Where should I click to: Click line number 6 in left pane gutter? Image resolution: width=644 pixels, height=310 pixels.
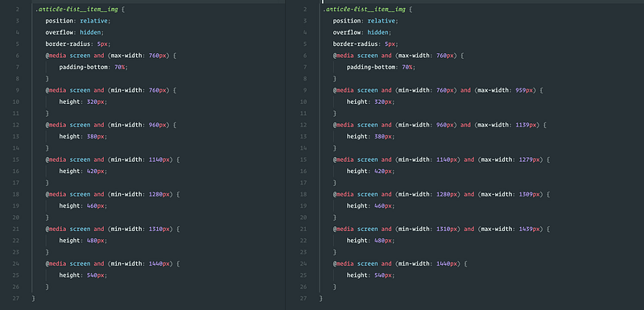(x=17, y=56)
